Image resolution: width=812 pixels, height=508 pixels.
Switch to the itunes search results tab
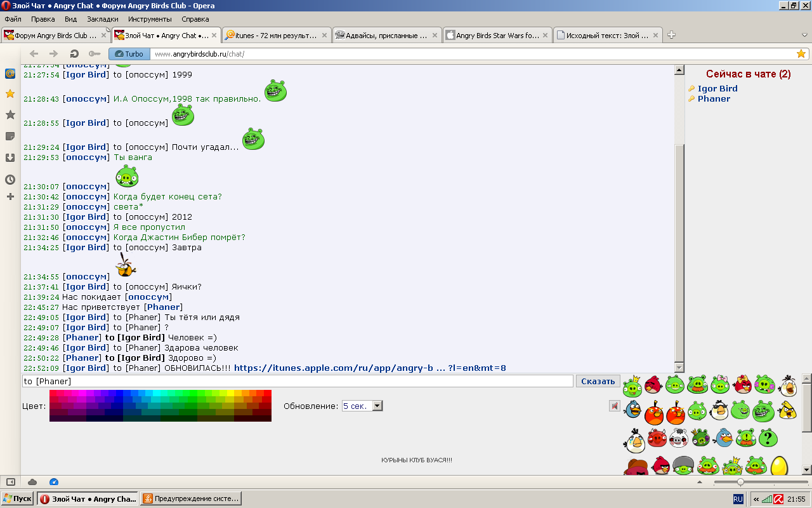coord(277,36)
